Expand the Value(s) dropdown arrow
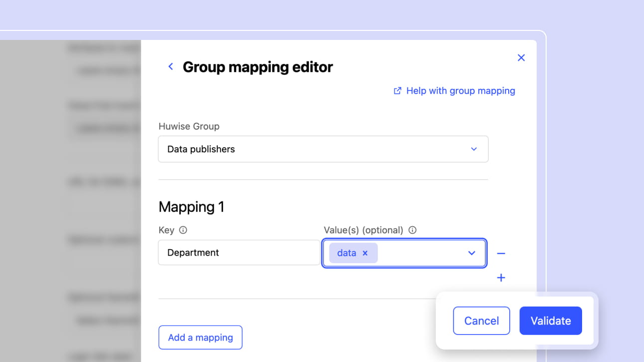 click(x=471, y=253)
